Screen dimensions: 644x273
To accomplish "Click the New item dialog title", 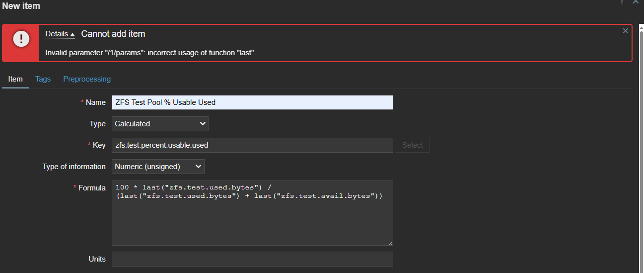I will coord(21,6).
